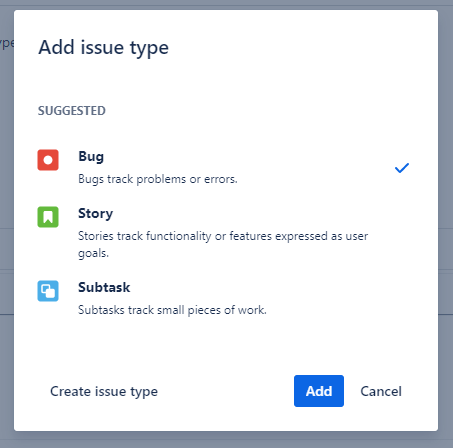Click the partially hidden text behind dialog

[7, 44]
